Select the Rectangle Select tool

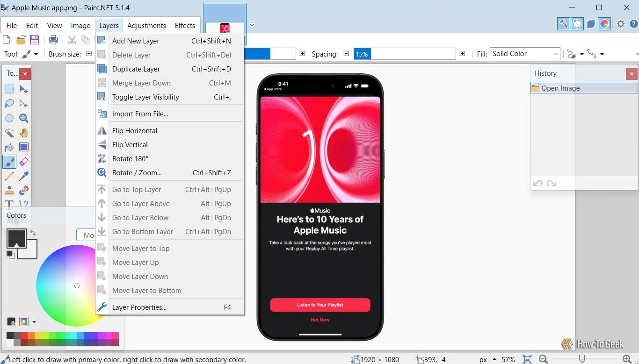coord(9,89)
